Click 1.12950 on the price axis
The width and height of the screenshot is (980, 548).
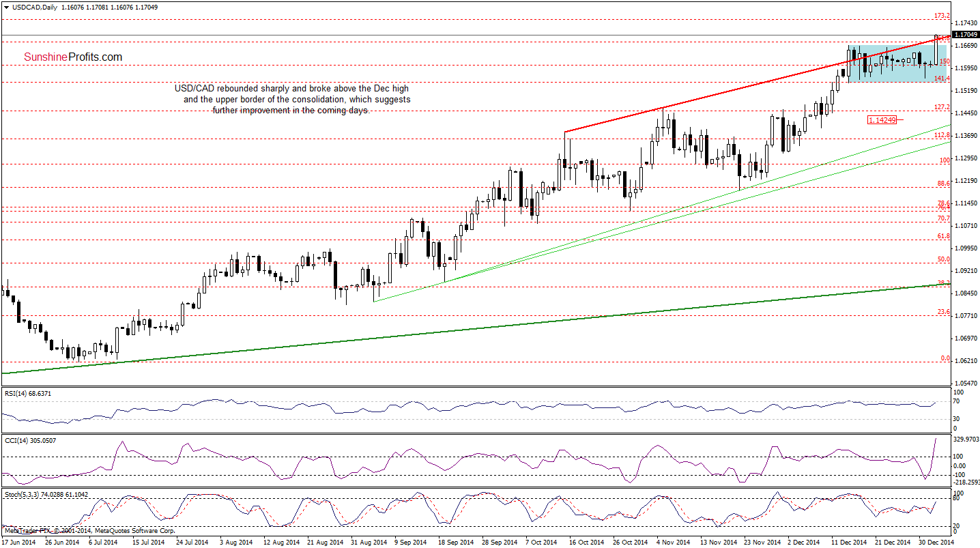966,158
